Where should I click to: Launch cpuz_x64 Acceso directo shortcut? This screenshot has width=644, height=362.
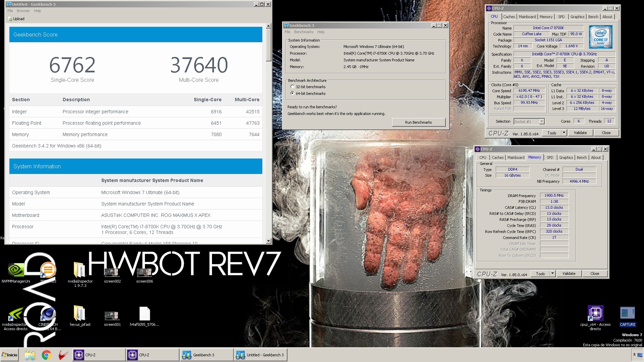click(x=595, y=318)
